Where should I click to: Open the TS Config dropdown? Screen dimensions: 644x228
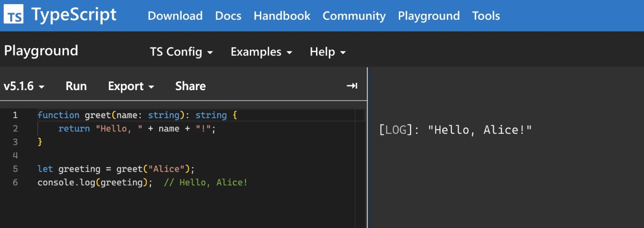click(181, 52)
